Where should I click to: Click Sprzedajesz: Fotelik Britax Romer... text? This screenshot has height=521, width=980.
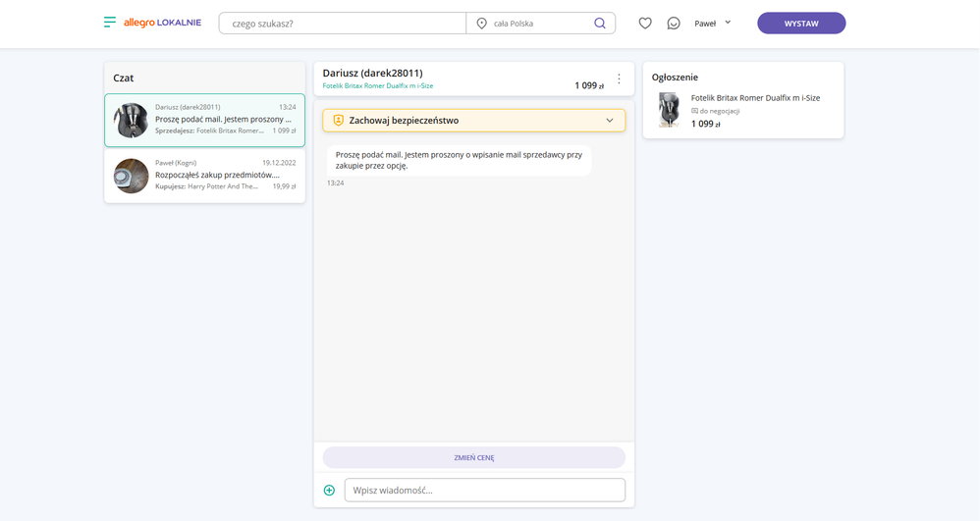pyautogui.click(x=209, y=130)
